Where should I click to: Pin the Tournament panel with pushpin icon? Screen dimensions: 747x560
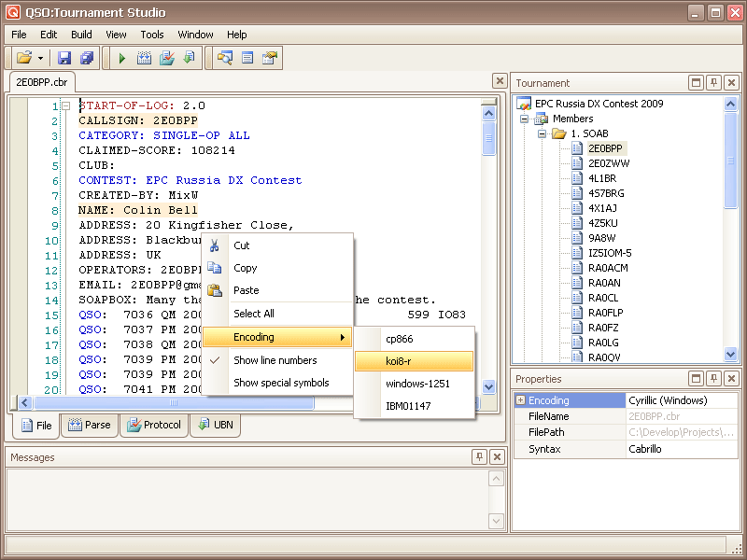click(713, 83)
